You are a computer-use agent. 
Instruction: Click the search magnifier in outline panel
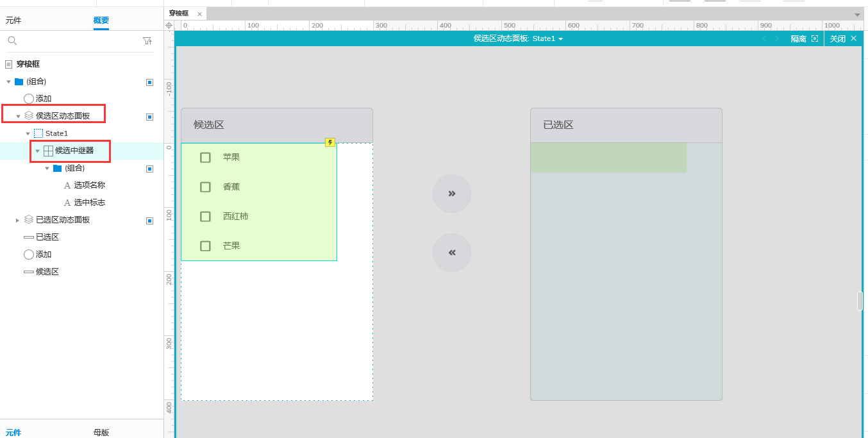[12, 40]
